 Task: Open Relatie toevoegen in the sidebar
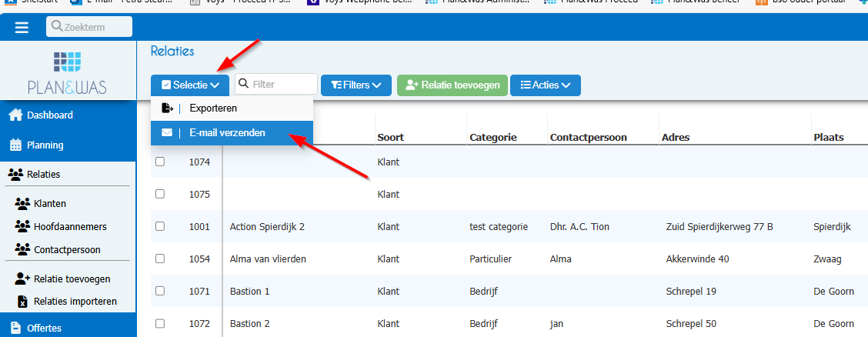[72, 279]
